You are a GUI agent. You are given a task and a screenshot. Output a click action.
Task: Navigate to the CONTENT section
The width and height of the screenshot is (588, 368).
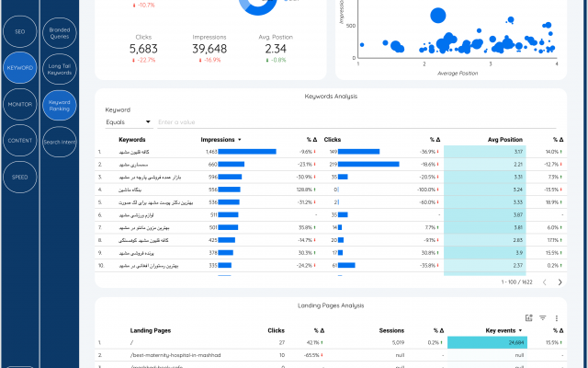(x=19, y=141)
